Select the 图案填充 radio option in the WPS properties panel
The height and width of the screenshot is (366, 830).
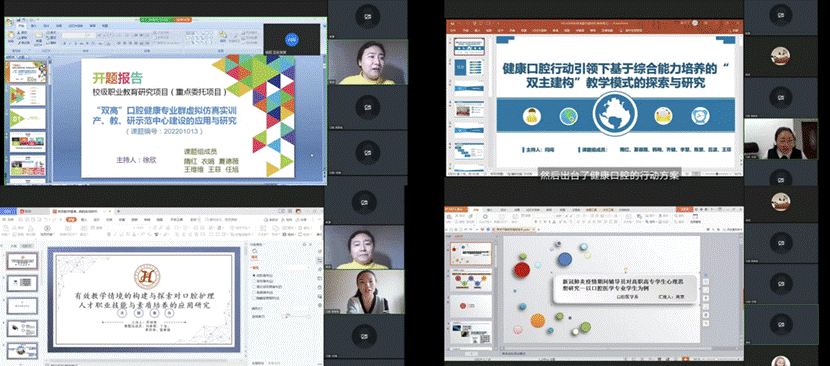click(263, 292)
